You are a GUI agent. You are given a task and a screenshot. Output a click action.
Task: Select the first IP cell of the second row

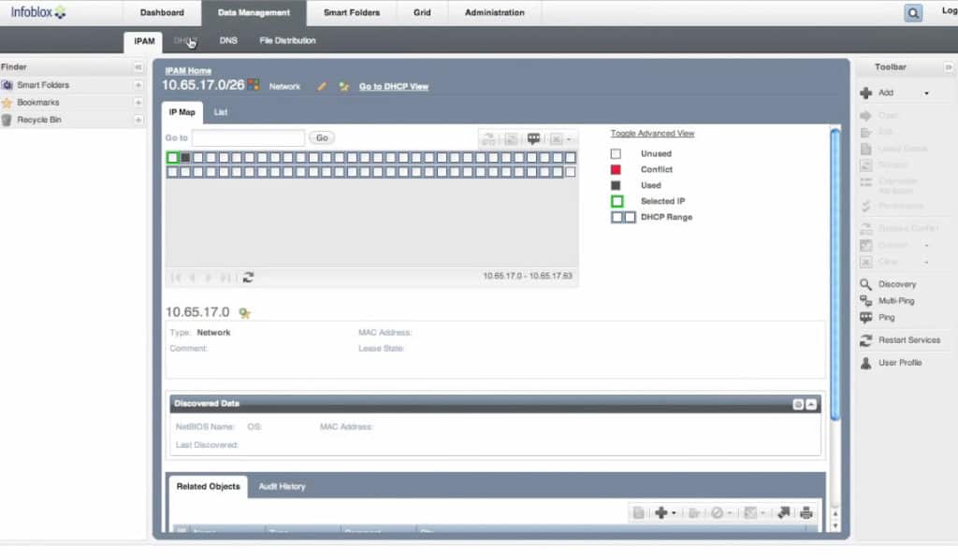[x=172, y=172]
